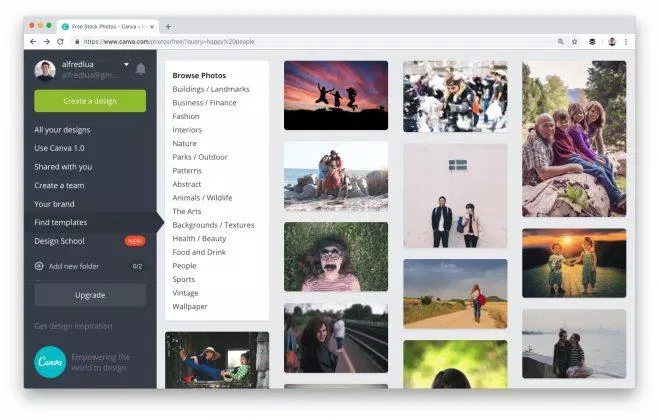
Task: Click Add new folder
Action: pos(74,266)
